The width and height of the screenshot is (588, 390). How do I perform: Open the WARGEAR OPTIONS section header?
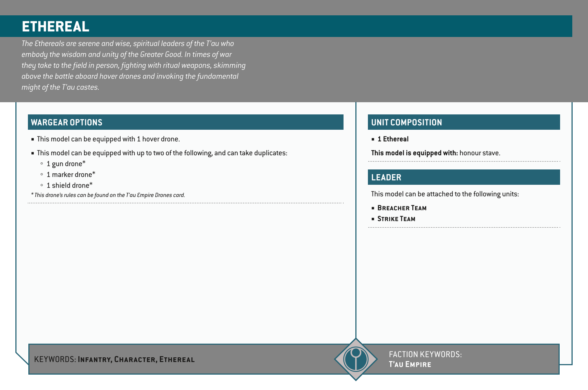(67, 122)
